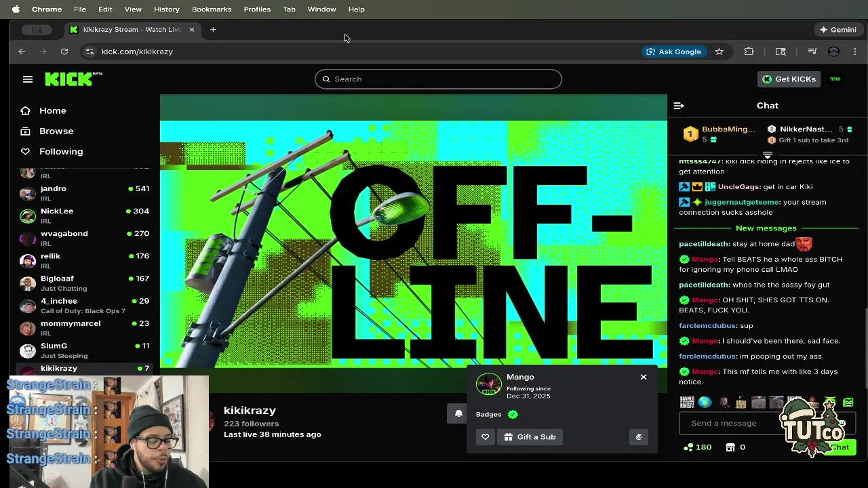The height and width of the screenshot is (488, 868).
Task: Open NickLee channel in sidebar
Action: click(85, 216)
